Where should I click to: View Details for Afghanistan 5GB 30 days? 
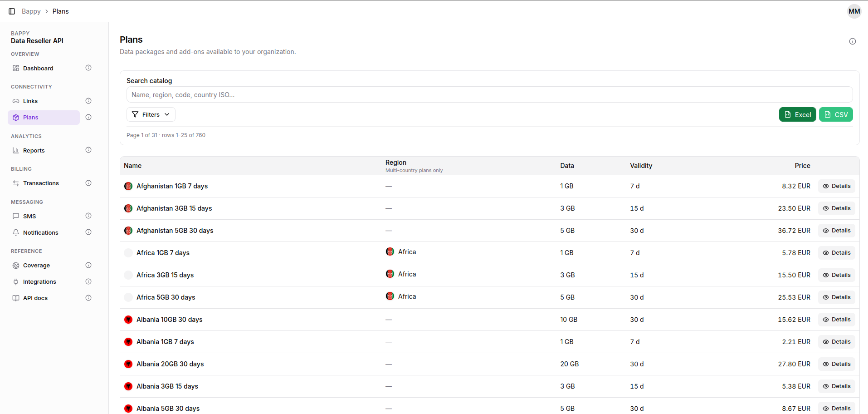tap(837, 231)
